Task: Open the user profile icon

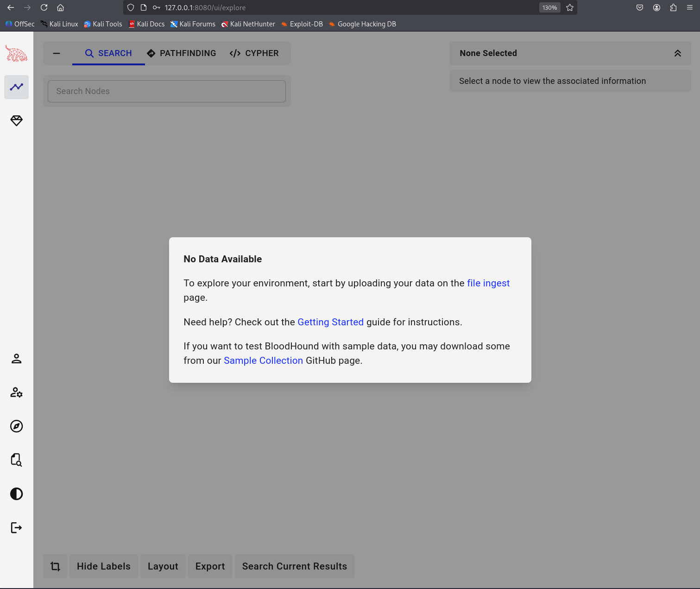Action: click(x=16, y=359)
